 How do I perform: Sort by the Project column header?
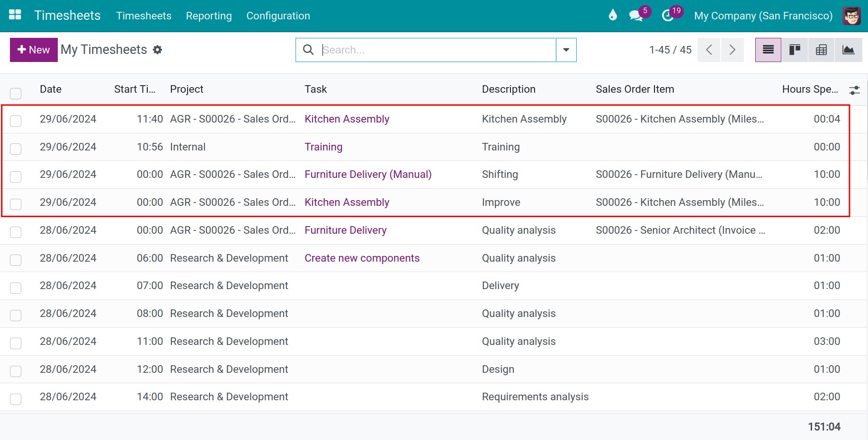[187, 89]
